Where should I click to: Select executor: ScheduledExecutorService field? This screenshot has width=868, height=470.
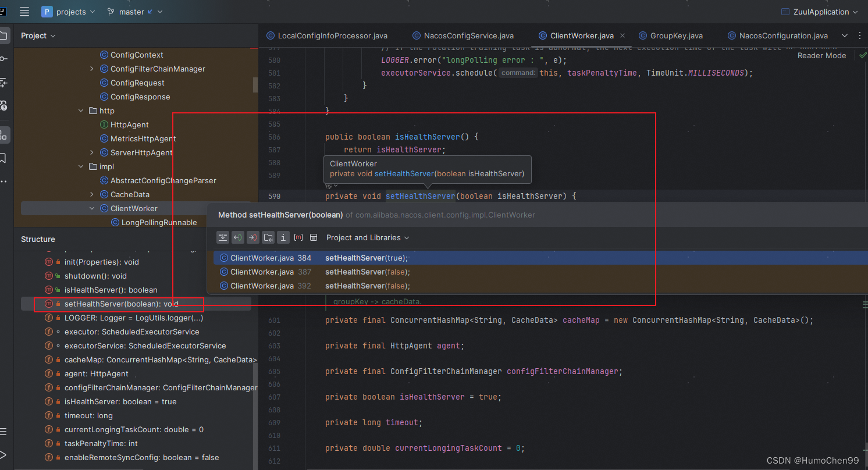[x=132, y=332]
